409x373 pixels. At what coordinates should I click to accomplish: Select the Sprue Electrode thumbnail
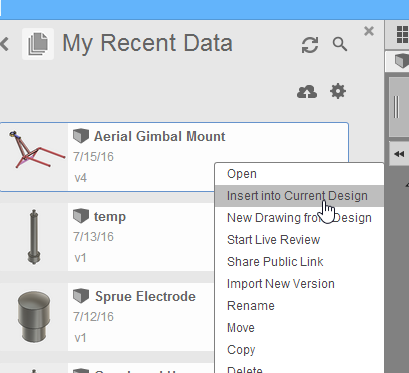(34, 317)
